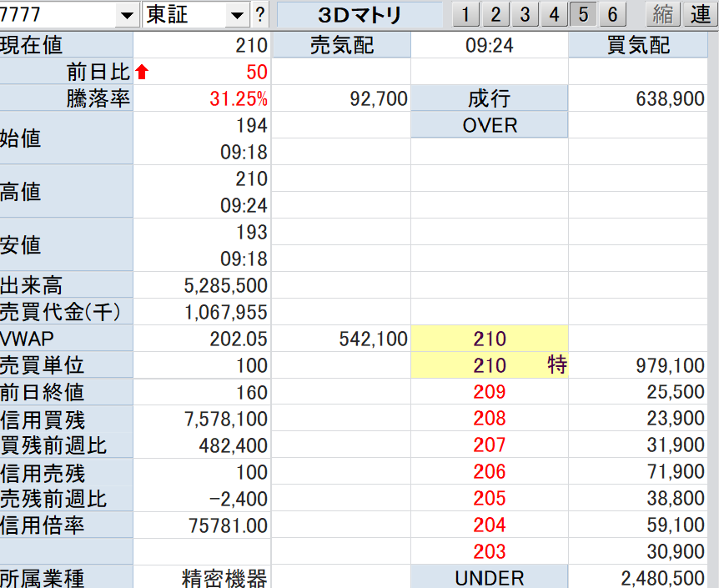Click the 買気配 column header
The height and width of the screenshot is (588, 719).
pos(638,45)
